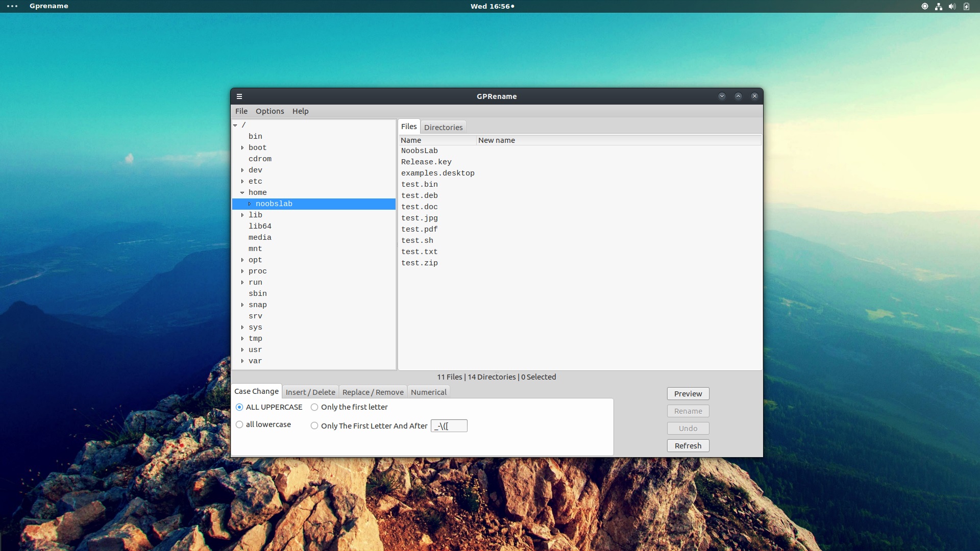Image resolution: width=980 pixels, height=551 pixels.
Task: Expand the noobslab folder
Action: click(249, 204)
